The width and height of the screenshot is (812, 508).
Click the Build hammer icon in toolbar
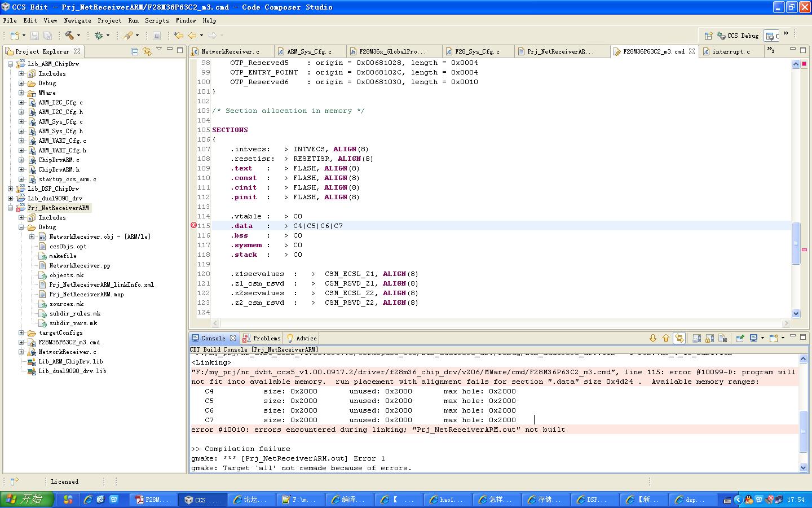(x=69, y=36)
